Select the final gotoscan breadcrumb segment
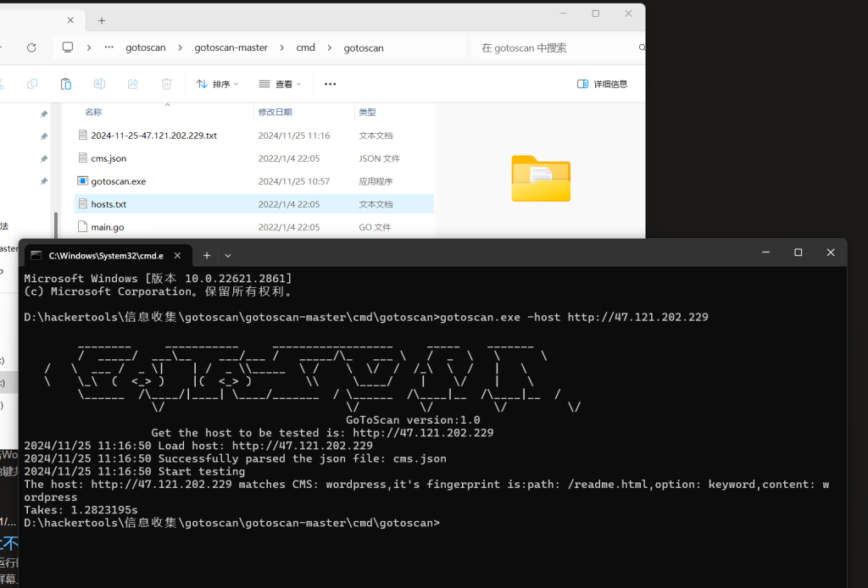The height and width of the screenshot is (588, 868). (364, 47)
